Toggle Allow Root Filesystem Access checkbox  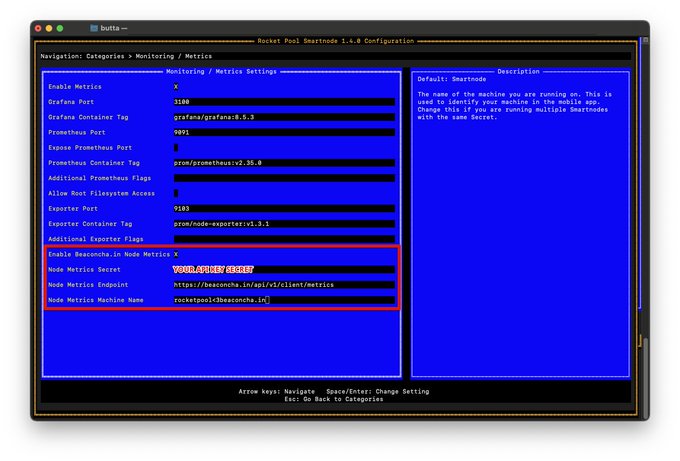click(x=176, y=193)
